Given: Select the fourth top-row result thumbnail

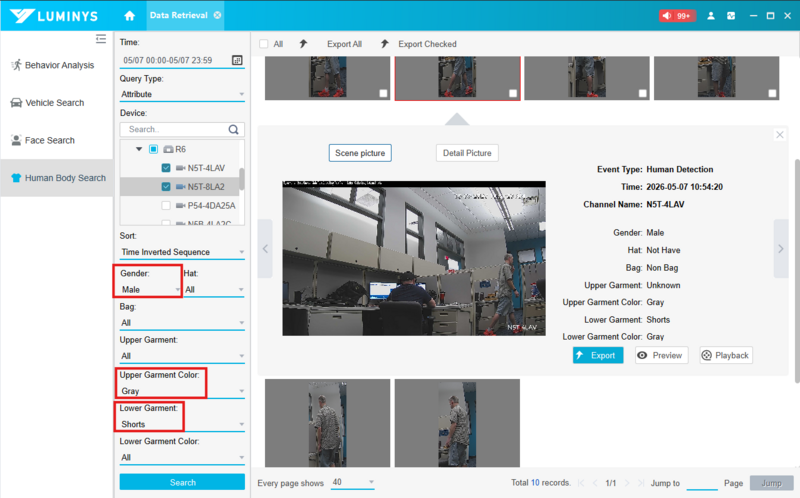Looking at the screenshot, I should coord(716,78).
